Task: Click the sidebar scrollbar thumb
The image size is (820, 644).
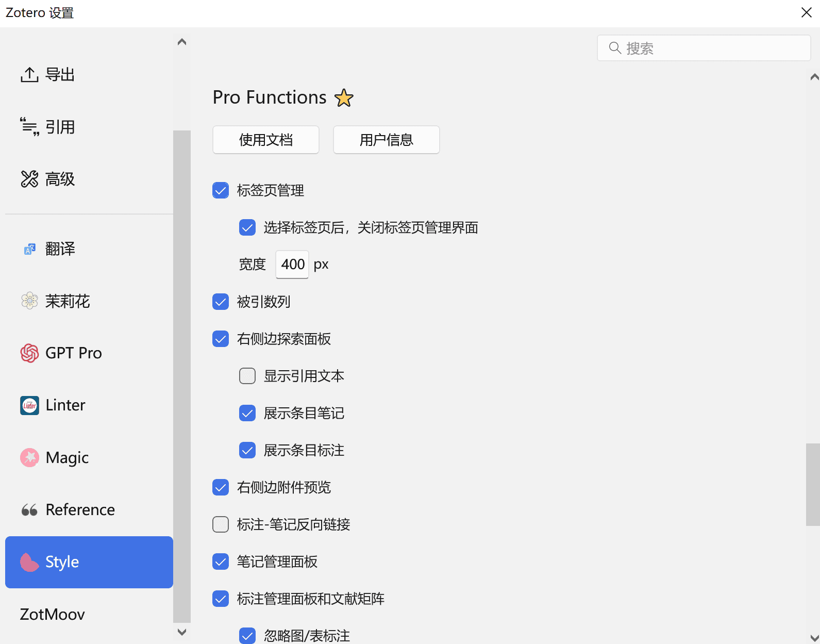Action: tap(182, 376)
